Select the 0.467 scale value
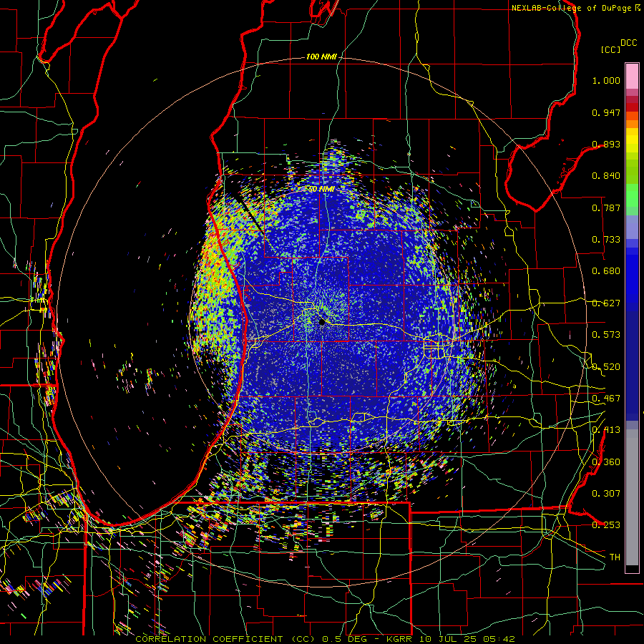 pos(606,399)
